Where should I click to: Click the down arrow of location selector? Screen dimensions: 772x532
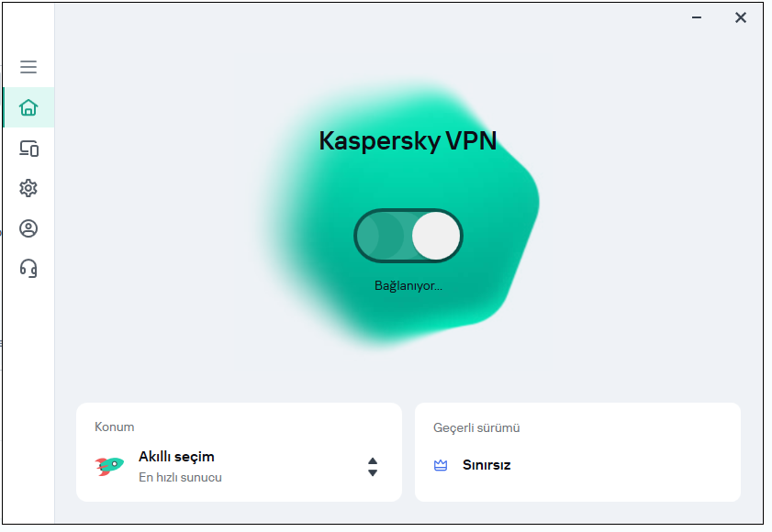pyautogui.click(x=373, y=473)
